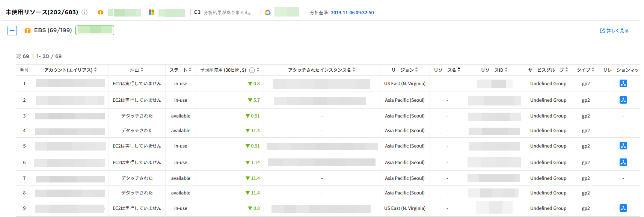Click the analysis timestamp 2019-11-06 09:32:50
644x217 pixels.
(352, 13)
